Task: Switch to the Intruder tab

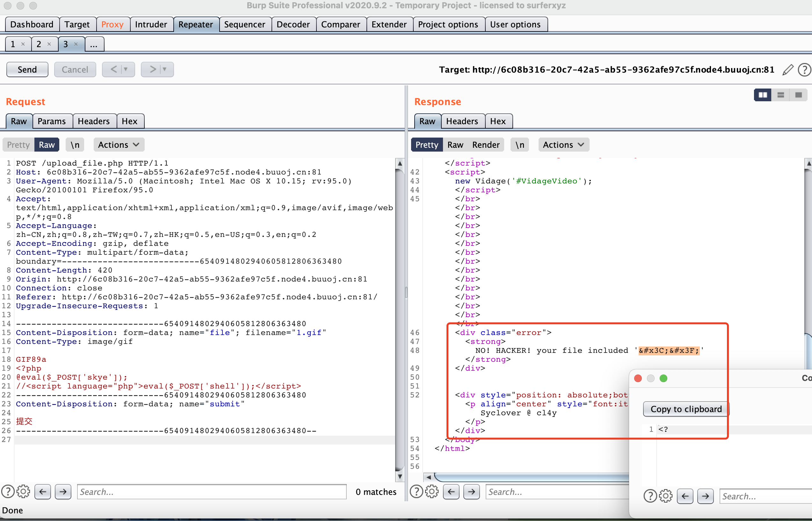Action: (151, 24)
